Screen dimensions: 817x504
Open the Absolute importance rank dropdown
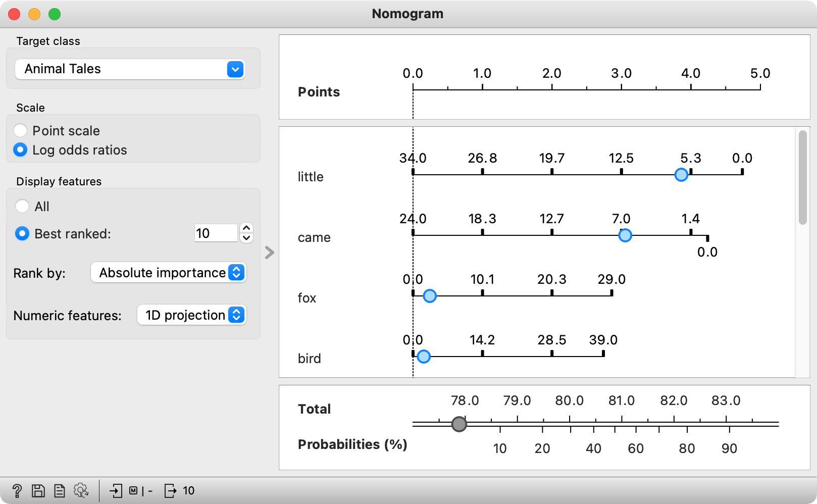pos(169,273)
